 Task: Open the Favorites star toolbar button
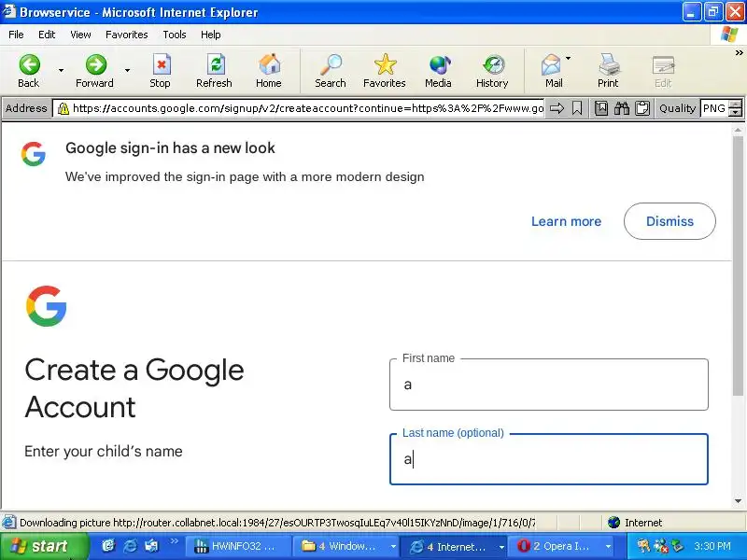point(385,71)
